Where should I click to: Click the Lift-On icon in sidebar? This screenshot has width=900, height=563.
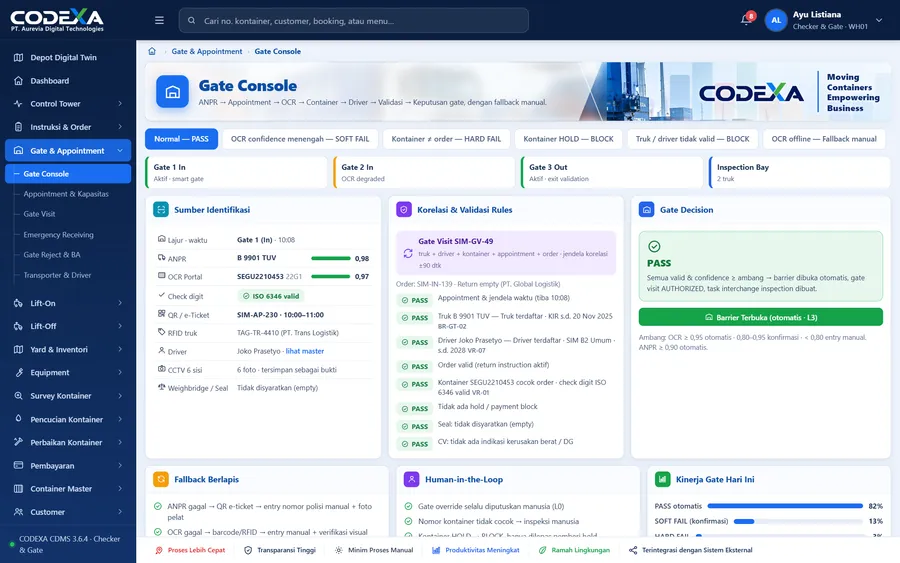pyautogui.click(x=18, y=303)
